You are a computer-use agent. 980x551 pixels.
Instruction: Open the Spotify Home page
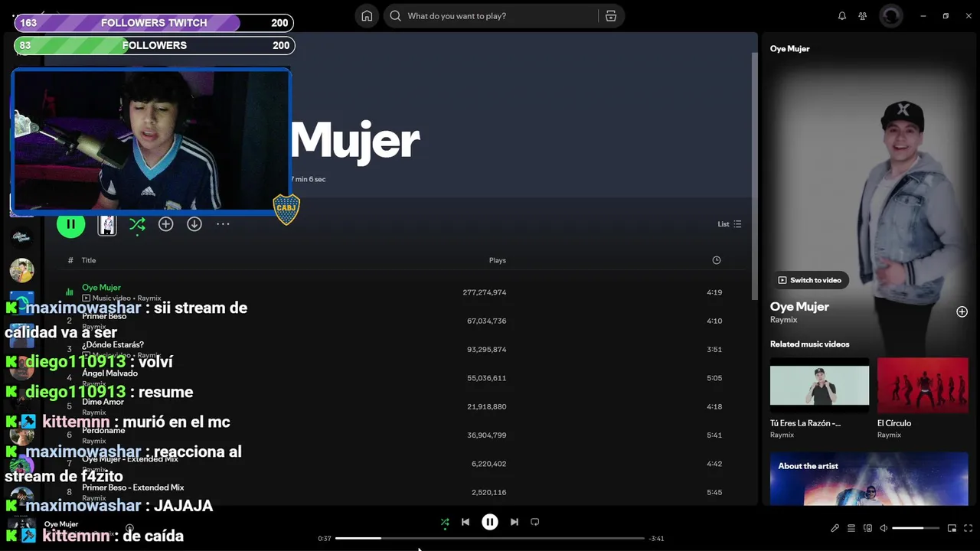tap(367, 16)
